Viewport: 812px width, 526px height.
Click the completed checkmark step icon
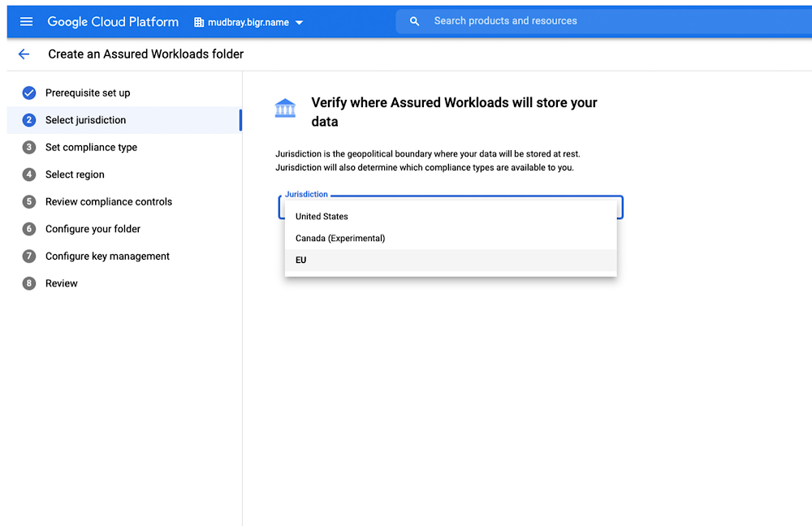29,93
